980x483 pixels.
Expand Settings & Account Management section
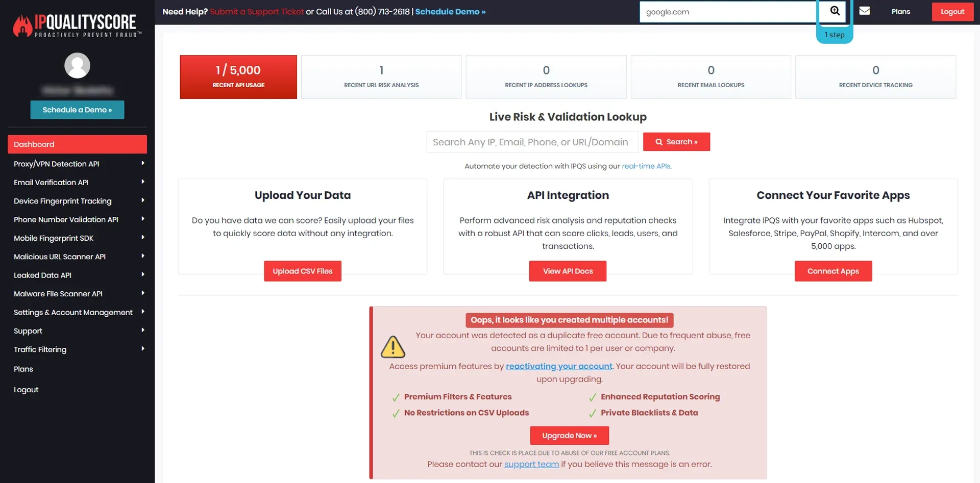(x=142, y=312)
